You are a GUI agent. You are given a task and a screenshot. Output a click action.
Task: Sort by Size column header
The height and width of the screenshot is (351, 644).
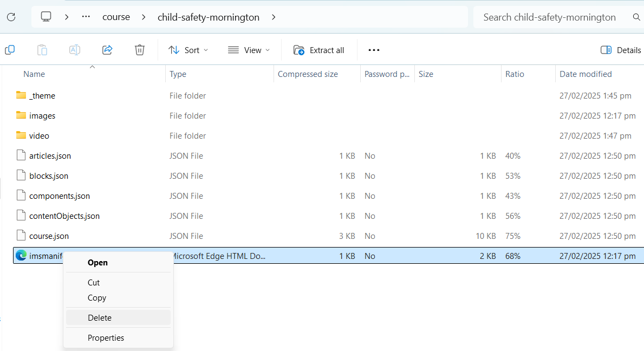pyautogui.click(x=426, y=74)
